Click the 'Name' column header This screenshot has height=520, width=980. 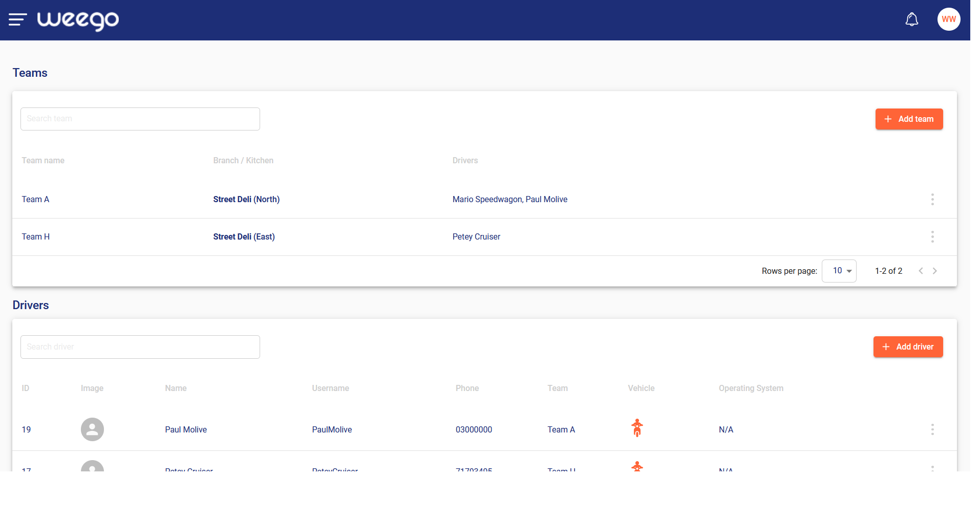point(176,388)
